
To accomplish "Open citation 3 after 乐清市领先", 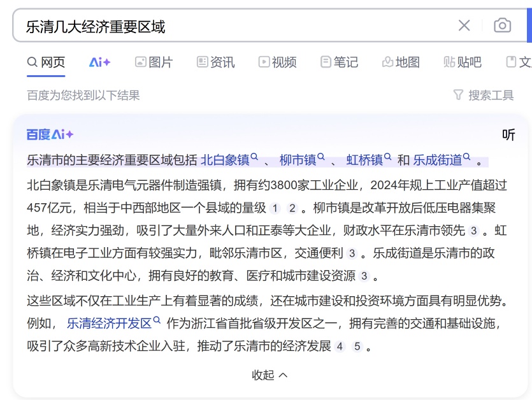I will [x=473, y=231].
